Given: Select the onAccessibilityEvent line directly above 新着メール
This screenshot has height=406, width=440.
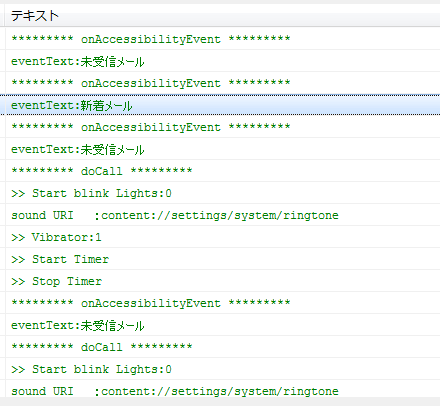Looking at the screenshot, I should 223,83.
